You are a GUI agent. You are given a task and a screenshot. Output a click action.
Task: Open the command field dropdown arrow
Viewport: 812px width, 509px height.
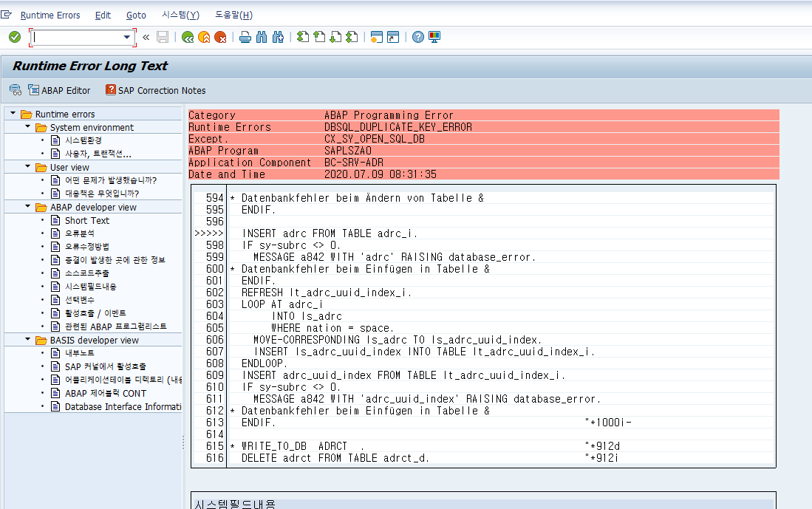126,37
